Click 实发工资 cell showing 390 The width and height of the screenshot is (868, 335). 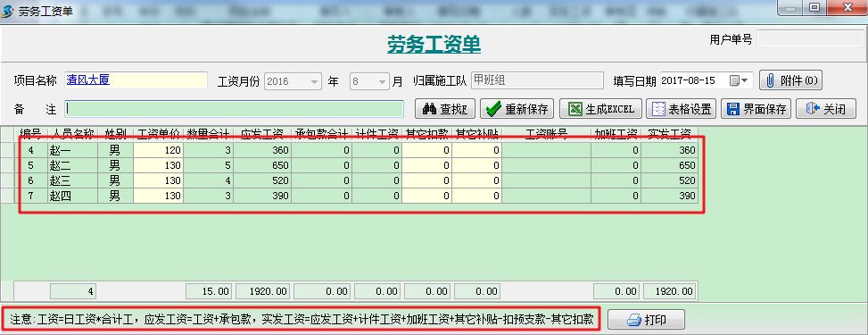(x=669, y=196)
